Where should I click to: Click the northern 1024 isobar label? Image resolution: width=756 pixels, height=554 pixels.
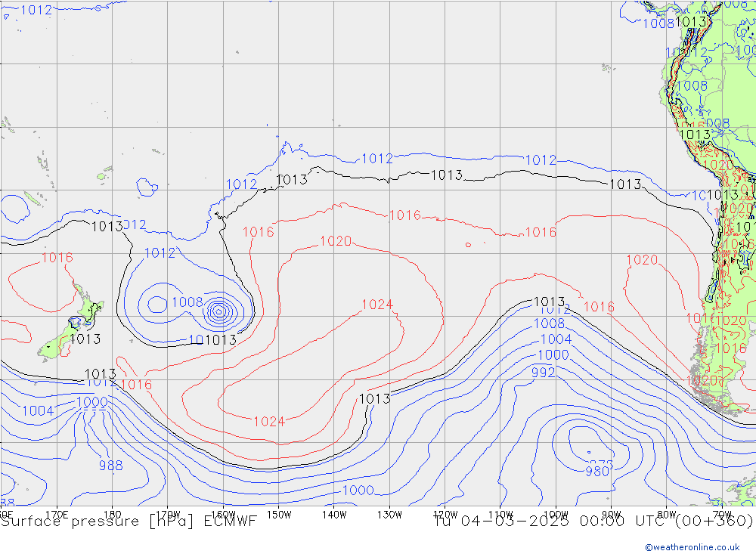coord(377,305)
